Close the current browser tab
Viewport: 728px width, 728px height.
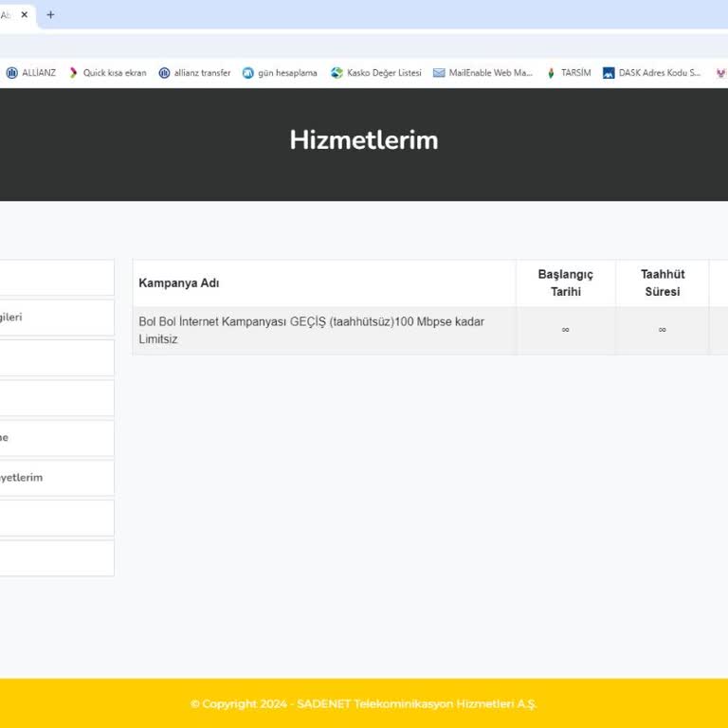pyautogui.click(x=25, y=15)
